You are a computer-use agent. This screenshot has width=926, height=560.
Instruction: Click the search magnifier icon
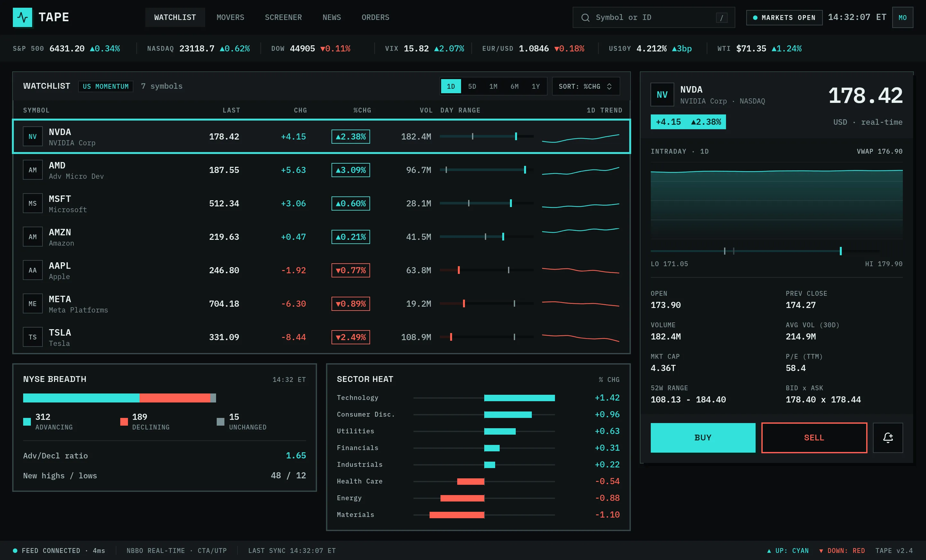(x=585, y=17)
